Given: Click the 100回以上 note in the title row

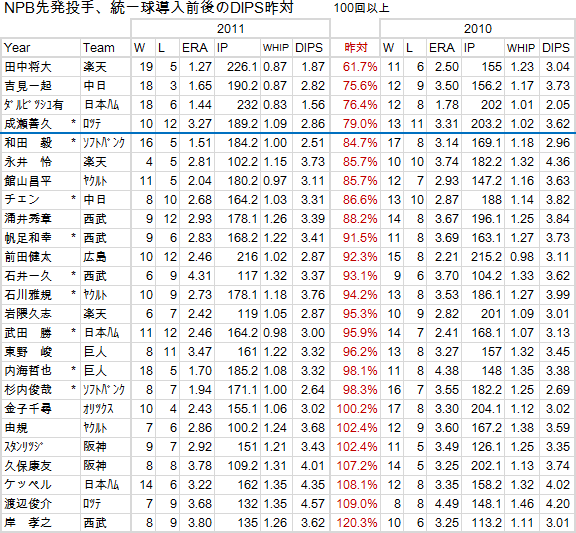Looking at the screenshot, I should (x=361, y=8).
